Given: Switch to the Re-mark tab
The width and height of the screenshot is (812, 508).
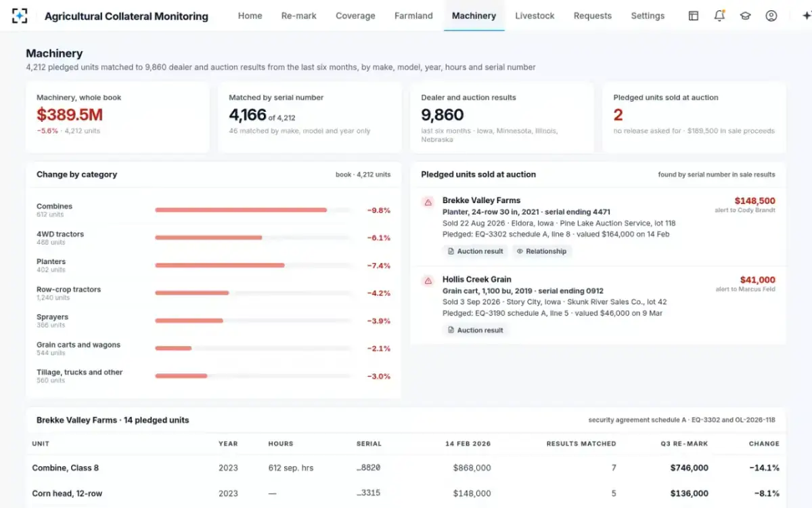Looking at the screenshot, I should (x=299, y=16).
